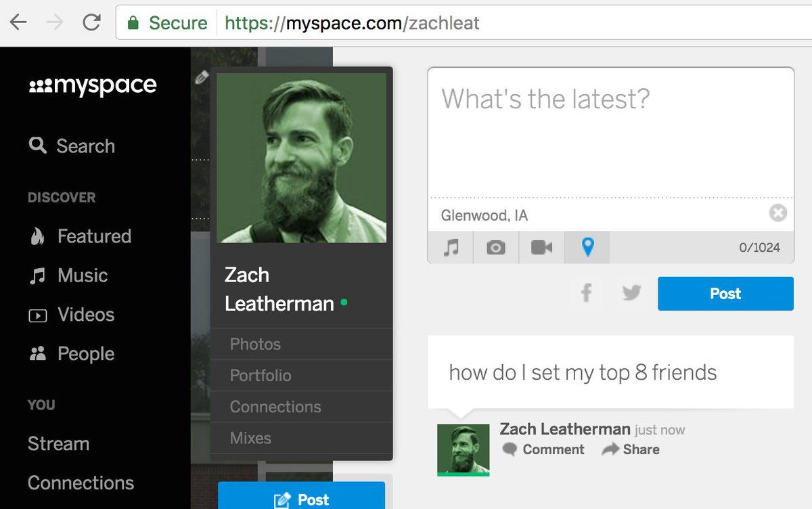The height and width of the screenshot is (509, 812).
Task: Edit the cover image with the pencil icon
Action: coord(201,77)
